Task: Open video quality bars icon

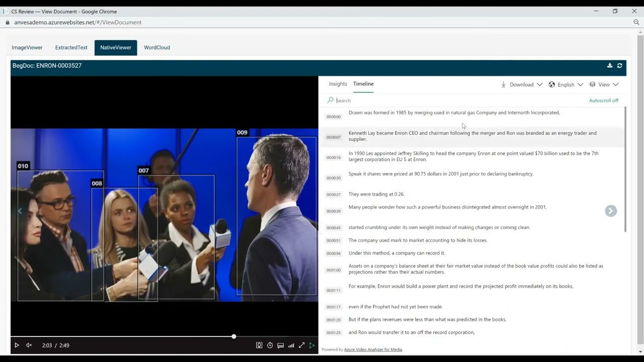Action: coord(291,345)
